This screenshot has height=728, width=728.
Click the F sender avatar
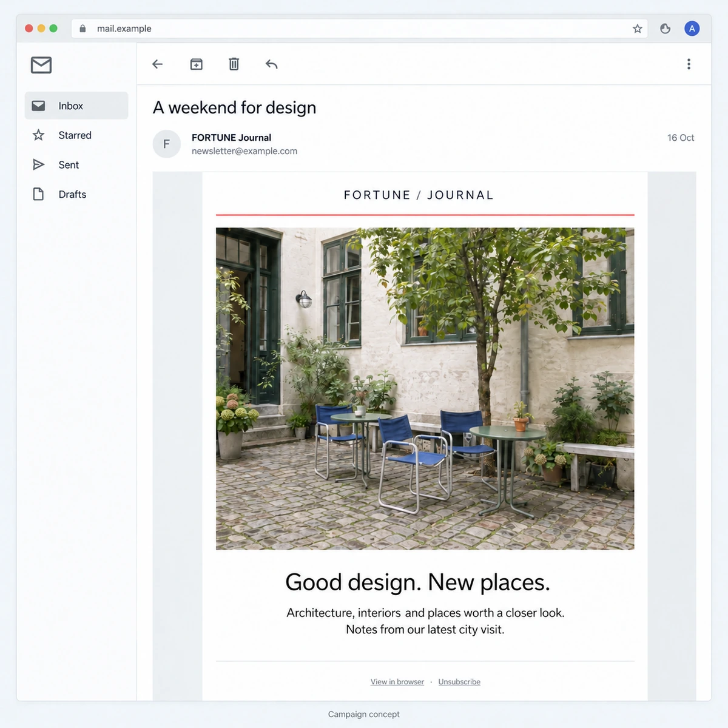[x=167, y=144]
